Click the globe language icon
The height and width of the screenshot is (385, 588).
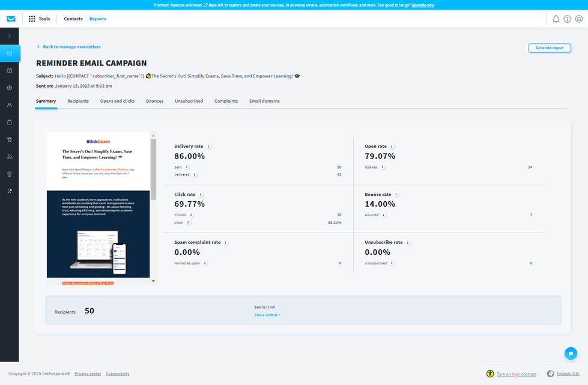pos(551,374)
